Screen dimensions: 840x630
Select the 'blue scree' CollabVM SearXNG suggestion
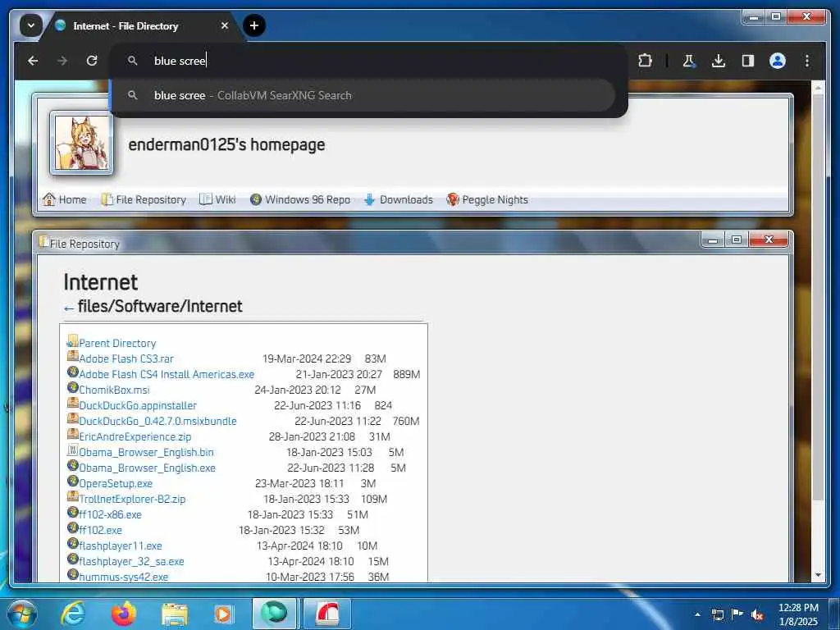363,95
